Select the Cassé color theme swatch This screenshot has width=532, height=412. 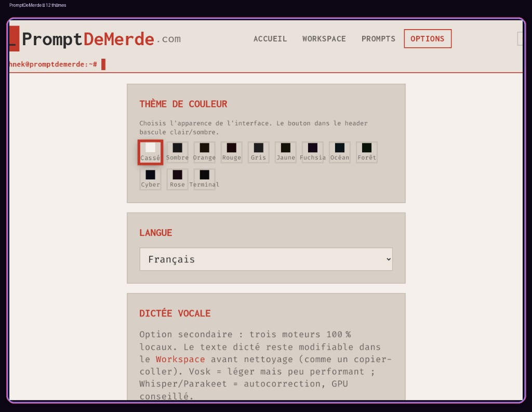point(150,152)
